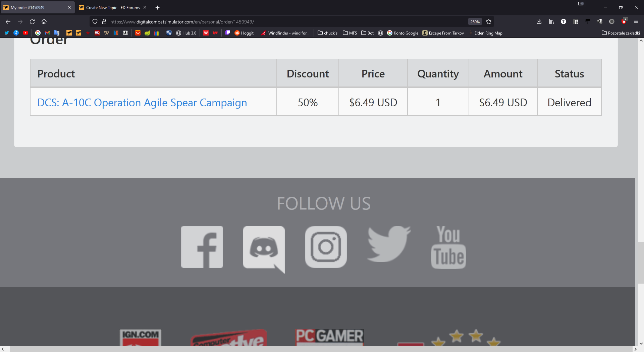Open DCS: A-10C Operation Agile Spear Campaign link
This screenshot has height=352, width=644.
tap(142, 103)
